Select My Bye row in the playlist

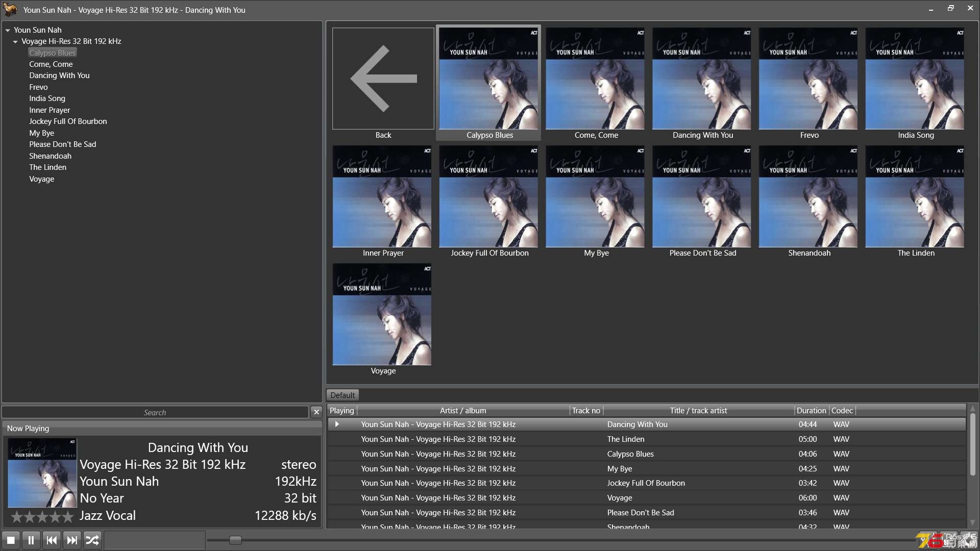(647, 468)
